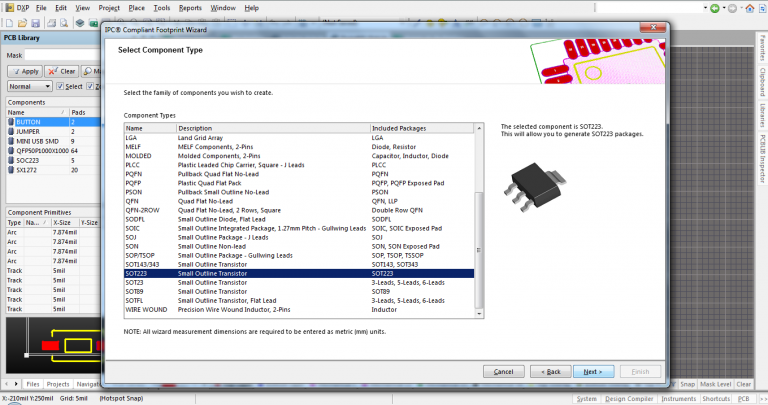Viewport: 768px width, 405px height.
Task: Open the Edit menu
Action: (61, 8)
